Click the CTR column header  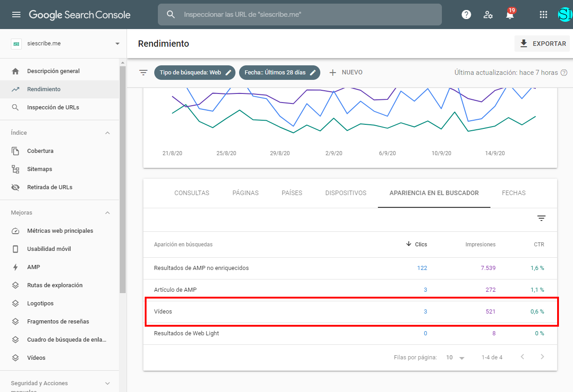click(539, 245)
